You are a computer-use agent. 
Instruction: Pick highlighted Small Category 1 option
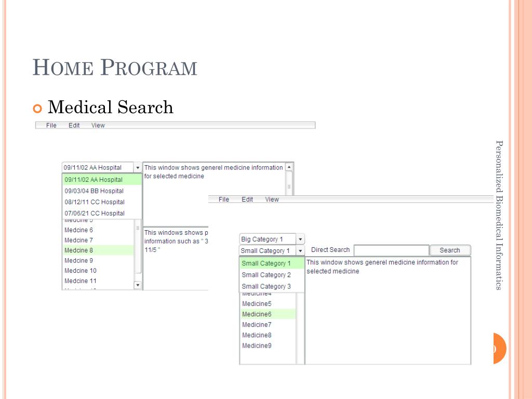(272, 263)
